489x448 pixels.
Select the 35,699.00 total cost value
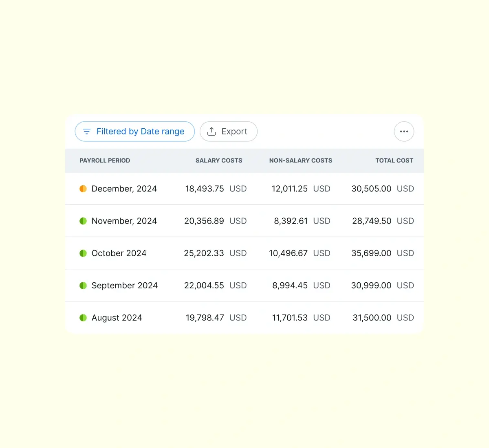pyautogui.click(x=371, y=253)
